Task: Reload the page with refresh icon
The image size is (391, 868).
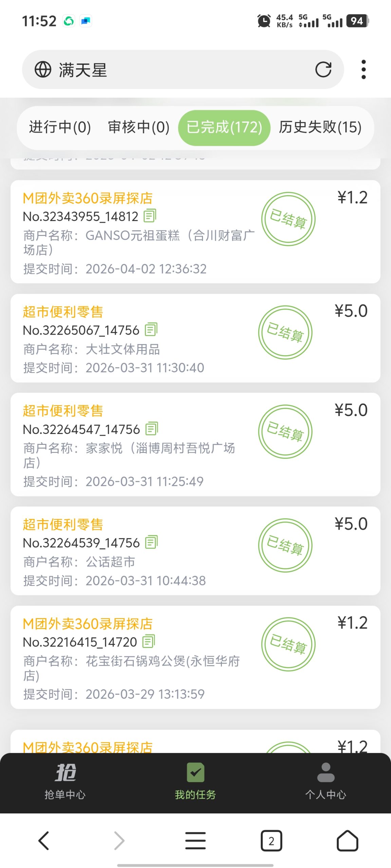Action: [323, 70]
